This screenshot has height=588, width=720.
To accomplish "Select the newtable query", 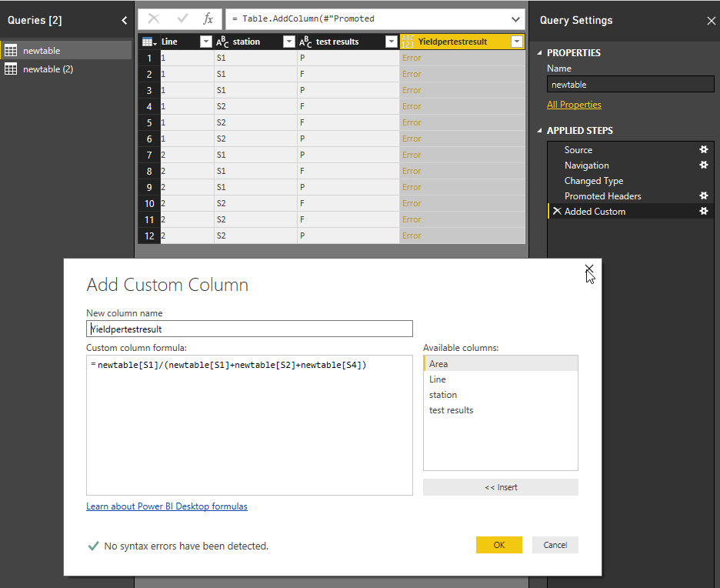I will [x=65, y=51].
